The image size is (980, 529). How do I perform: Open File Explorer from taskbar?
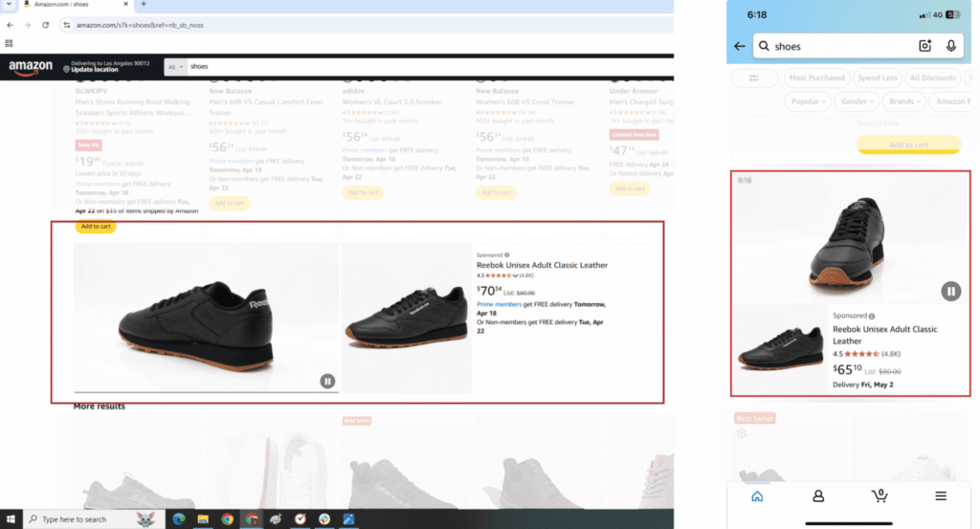coord(203,519)
